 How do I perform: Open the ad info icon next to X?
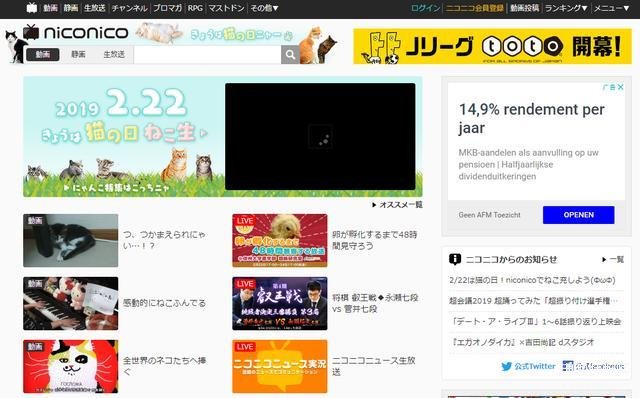pyautogui.click(x=611, y=87)
